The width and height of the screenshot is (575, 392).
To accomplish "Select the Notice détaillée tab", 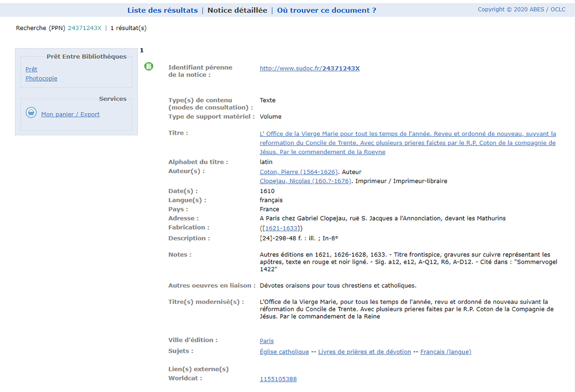I will point(237,10).
